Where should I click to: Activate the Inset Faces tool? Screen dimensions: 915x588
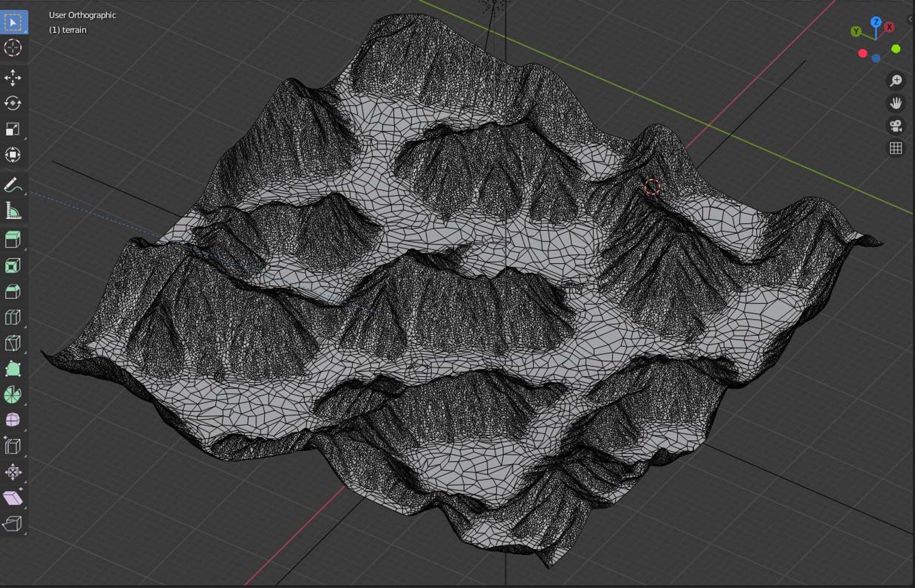click(13, 266)
